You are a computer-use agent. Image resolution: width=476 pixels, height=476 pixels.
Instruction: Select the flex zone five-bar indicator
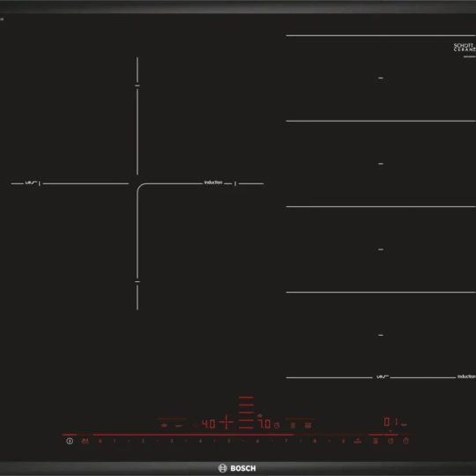[246, 413]
